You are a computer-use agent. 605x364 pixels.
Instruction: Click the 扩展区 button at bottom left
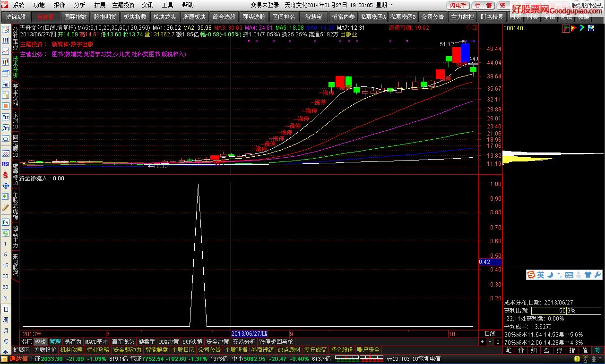pos(21,350)
